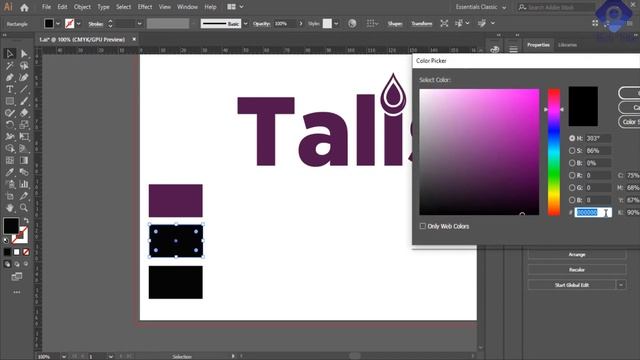Select the Symbol Sprayer tool
This screenshot has width=640, height=360.
pos(10,184)
